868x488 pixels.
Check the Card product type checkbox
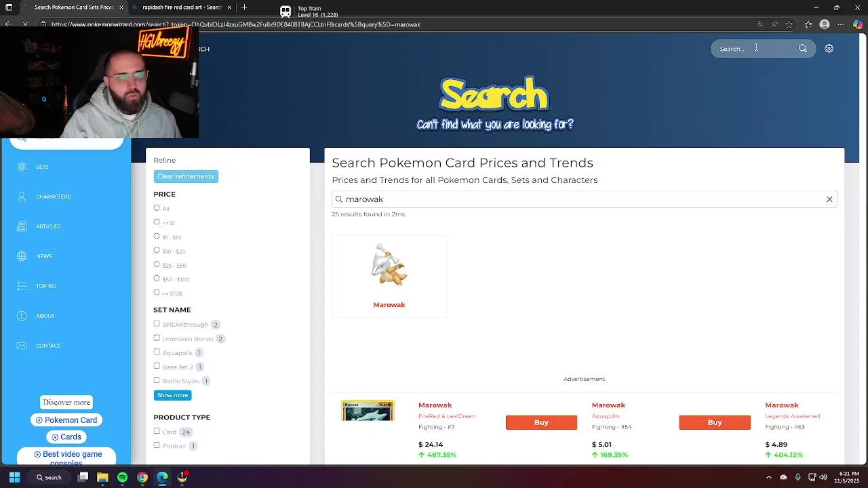click(x=157, y=431)
